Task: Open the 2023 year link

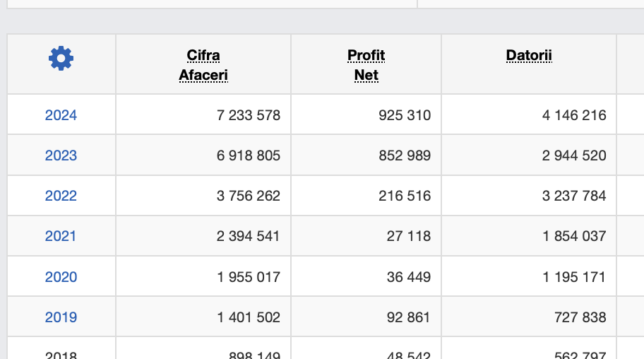Action: 61,155
